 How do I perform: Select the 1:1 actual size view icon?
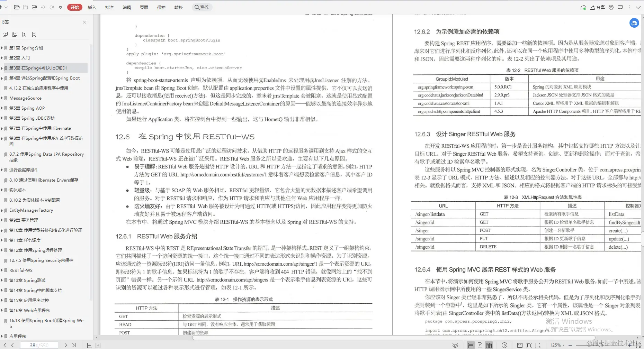520,345
